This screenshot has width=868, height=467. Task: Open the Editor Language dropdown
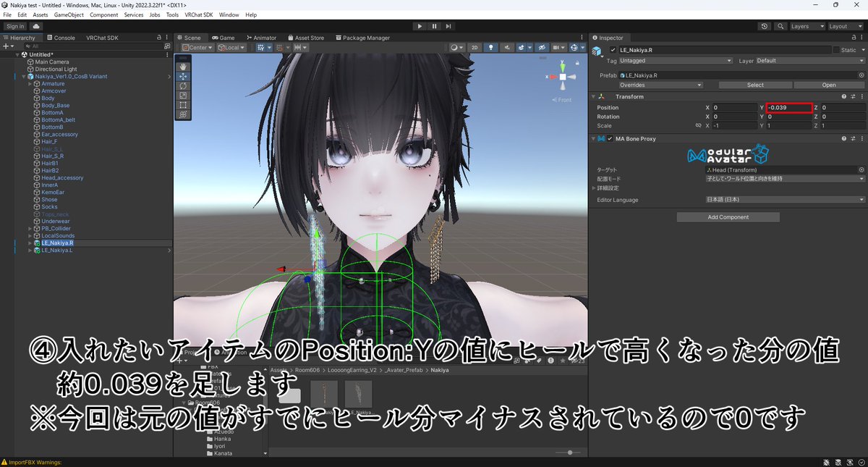(x=786, y=199)
